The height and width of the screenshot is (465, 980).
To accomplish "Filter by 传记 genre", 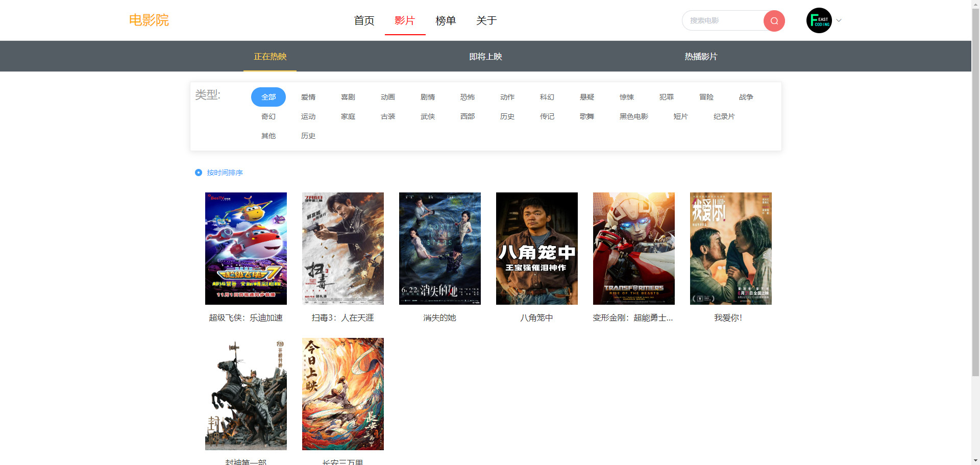I will 547,116.
